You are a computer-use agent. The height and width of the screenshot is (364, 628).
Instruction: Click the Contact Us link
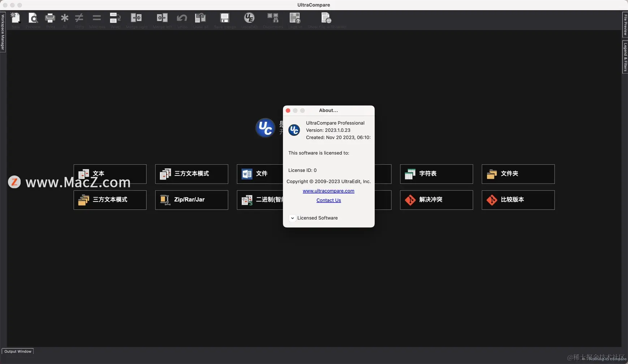(329, 200)
